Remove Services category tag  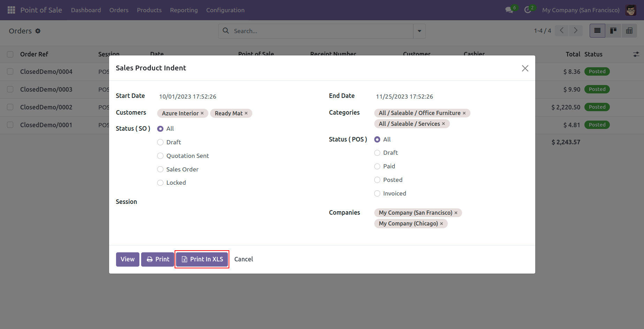point(443,124)
